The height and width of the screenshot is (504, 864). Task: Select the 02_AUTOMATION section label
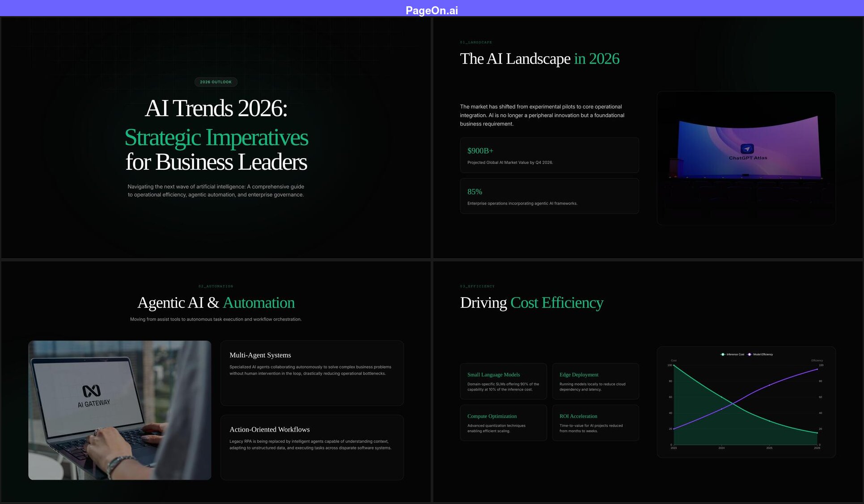(x=216, y=286)
